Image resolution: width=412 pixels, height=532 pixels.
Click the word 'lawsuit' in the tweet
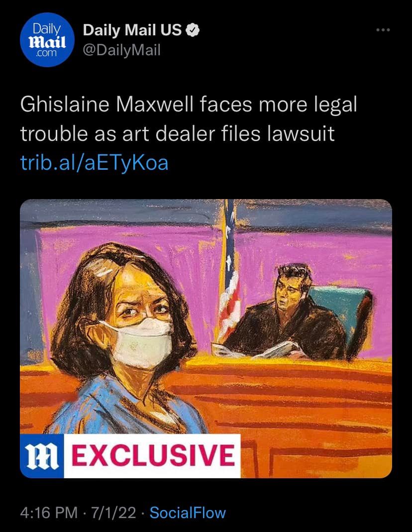301,133
